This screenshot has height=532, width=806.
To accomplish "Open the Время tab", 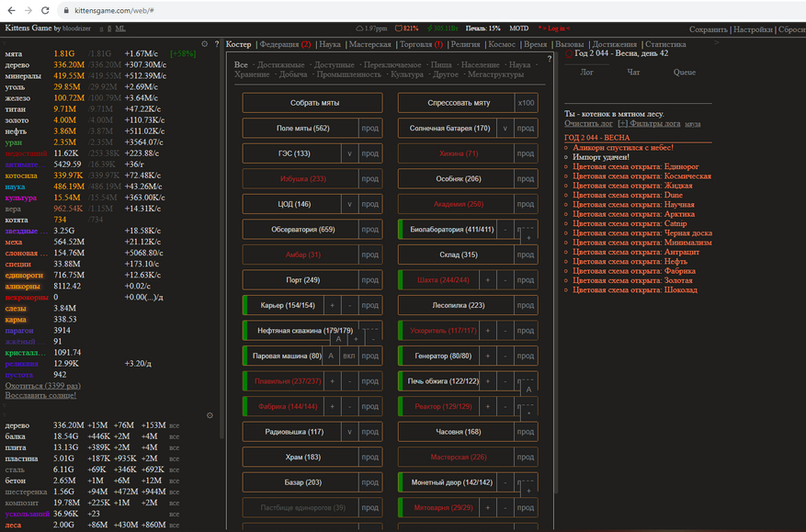I will [x=535, y=44].
